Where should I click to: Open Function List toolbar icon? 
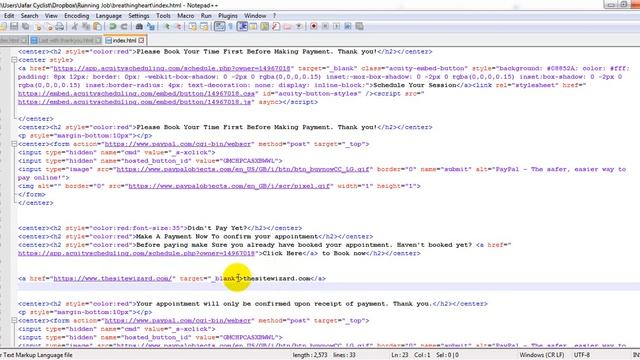click(276, 27)
